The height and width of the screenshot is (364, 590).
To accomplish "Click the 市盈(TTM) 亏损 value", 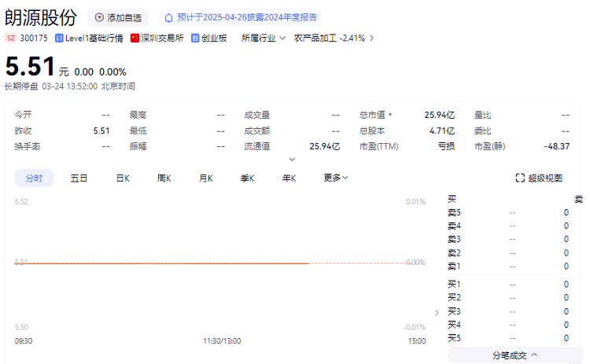I will pos(446,146).
